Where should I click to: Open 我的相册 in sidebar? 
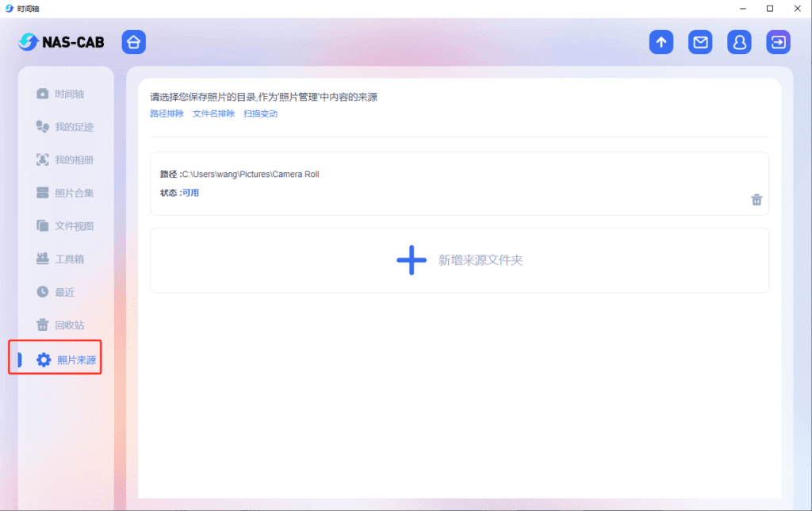[x=65, y=159]
